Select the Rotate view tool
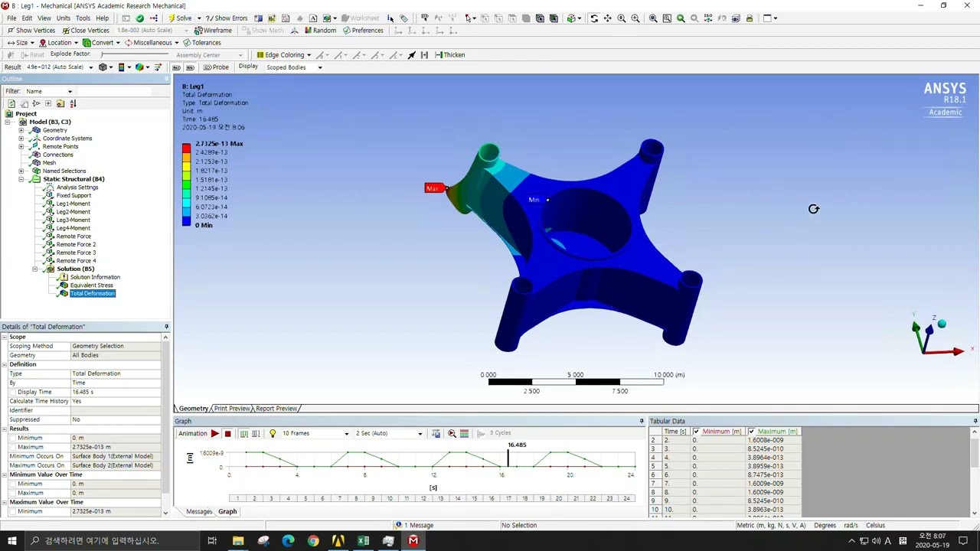 pyautogui.click(x=594, y=18)
